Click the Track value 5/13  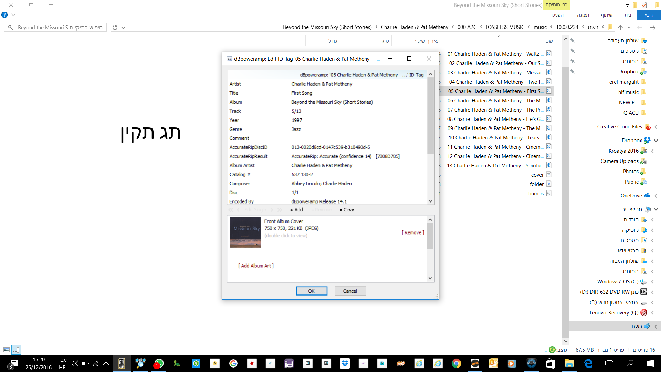coord(296,111)
